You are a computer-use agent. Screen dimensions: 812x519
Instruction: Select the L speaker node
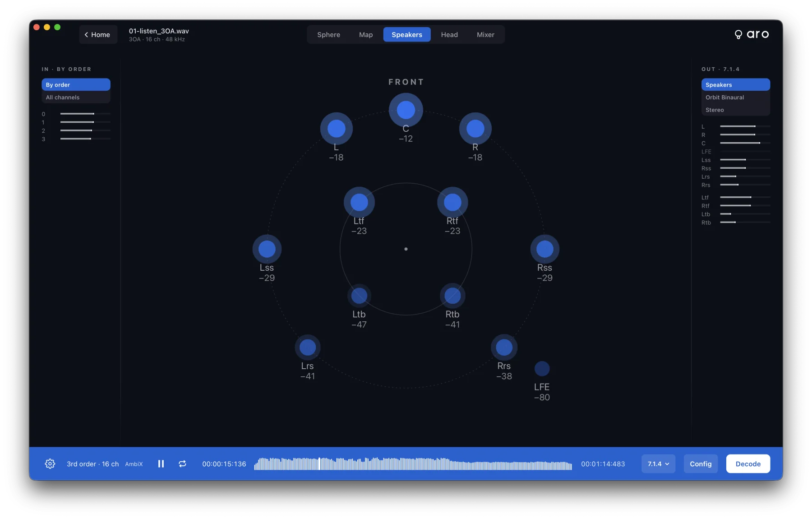coord(337,129)
